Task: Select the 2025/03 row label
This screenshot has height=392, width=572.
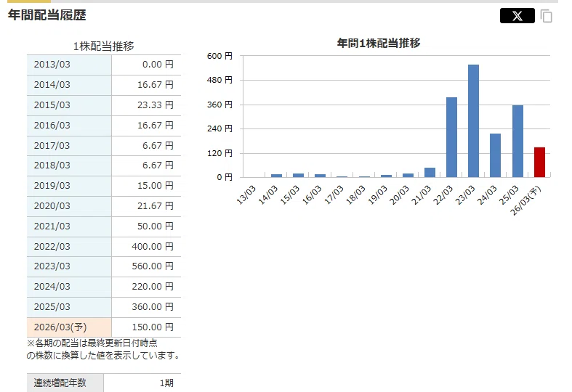Action: click(x=69, y=307)
